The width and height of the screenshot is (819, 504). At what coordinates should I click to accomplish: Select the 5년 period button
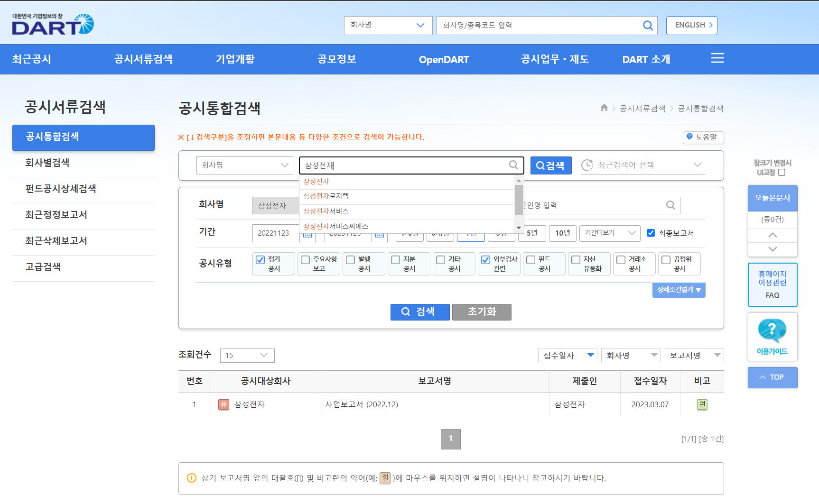tap(532, 233)
